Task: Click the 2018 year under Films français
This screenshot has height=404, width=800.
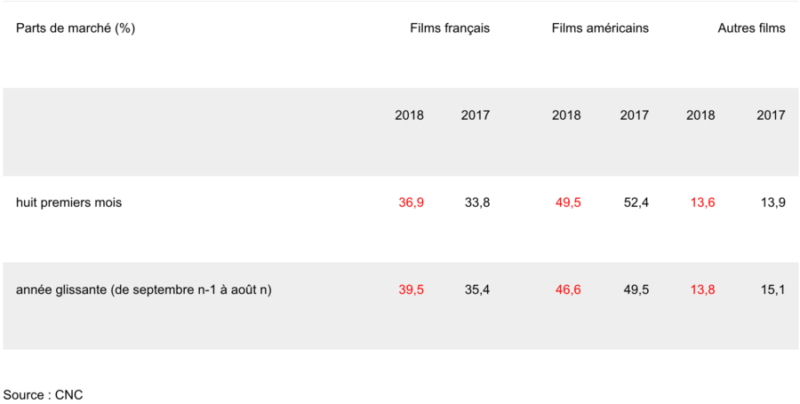Action: tap(410, 115)
